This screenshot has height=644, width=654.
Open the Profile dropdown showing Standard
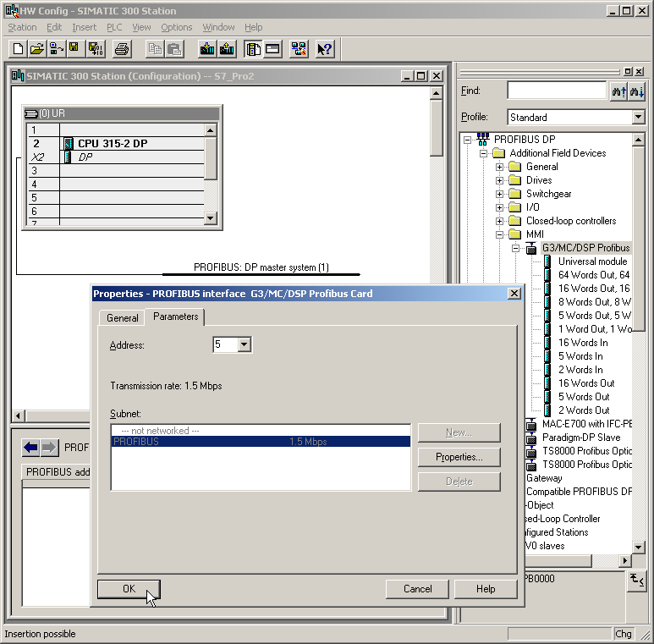(638, 117)
